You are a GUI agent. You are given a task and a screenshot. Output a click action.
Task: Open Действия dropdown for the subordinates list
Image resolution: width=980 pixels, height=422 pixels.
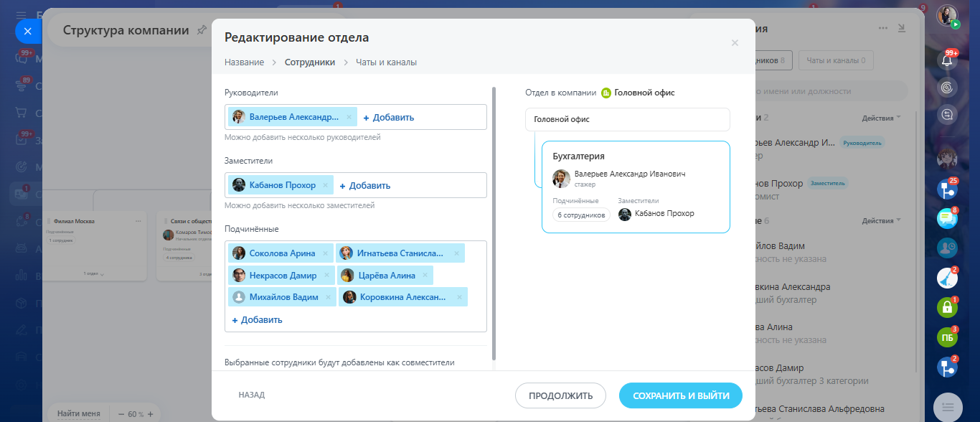(x=881, y=220)
